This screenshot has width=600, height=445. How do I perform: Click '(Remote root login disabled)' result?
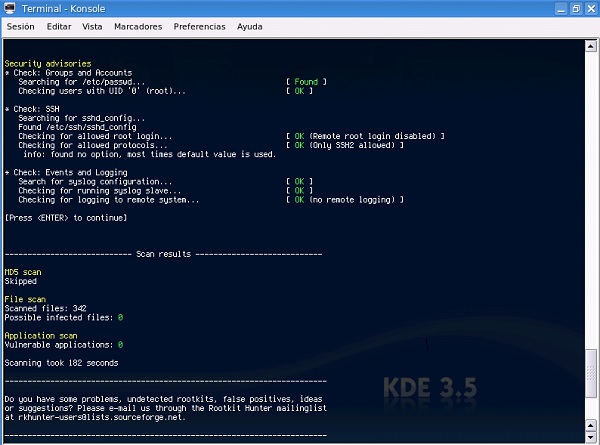pos(372,136)
